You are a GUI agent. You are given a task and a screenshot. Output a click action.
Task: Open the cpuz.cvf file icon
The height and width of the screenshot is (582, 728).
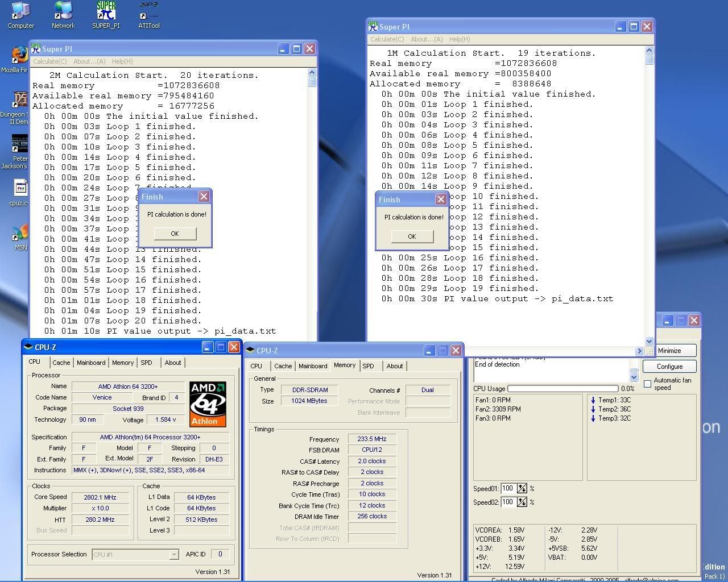point(20,193)
